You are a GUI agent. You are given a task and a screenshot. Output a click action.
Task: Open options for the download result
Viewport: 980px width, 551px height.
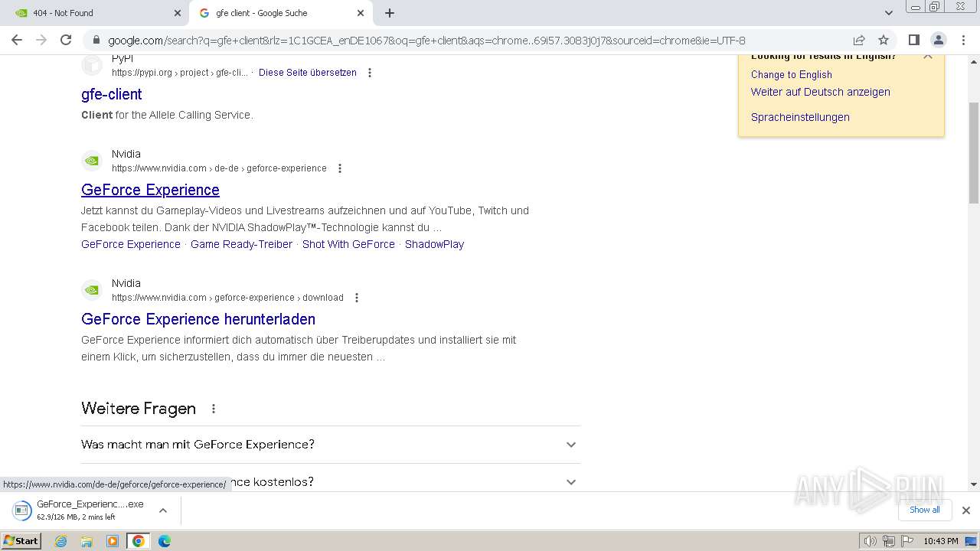[x=356, y=298]
